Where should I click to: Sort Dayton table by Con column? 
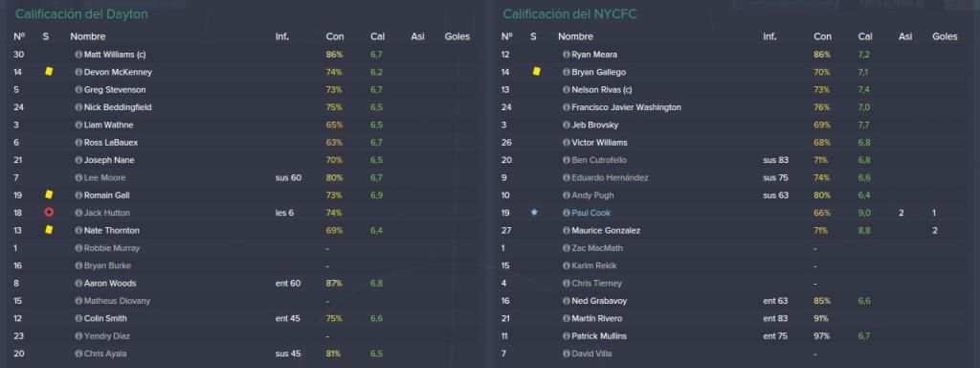pos(334,37)
